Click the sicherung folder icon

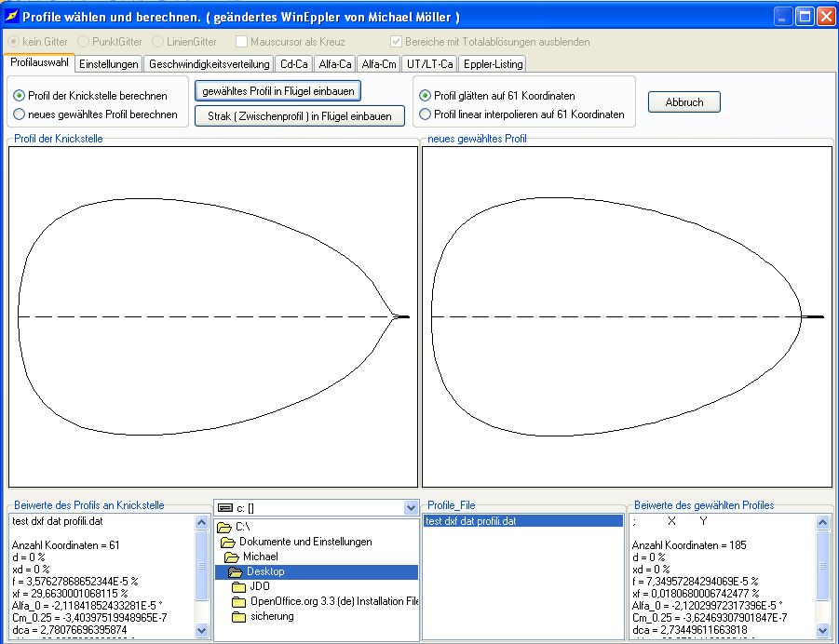(239, 616)
